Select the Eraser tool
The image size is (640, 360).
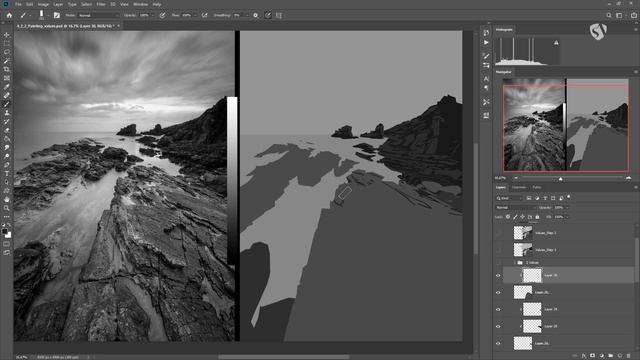coord(7,130)
